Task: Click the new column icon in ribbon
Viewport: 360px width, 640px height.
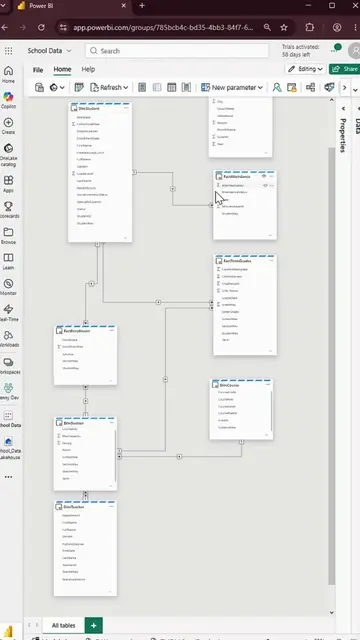Action: click(x=157, y=87)
